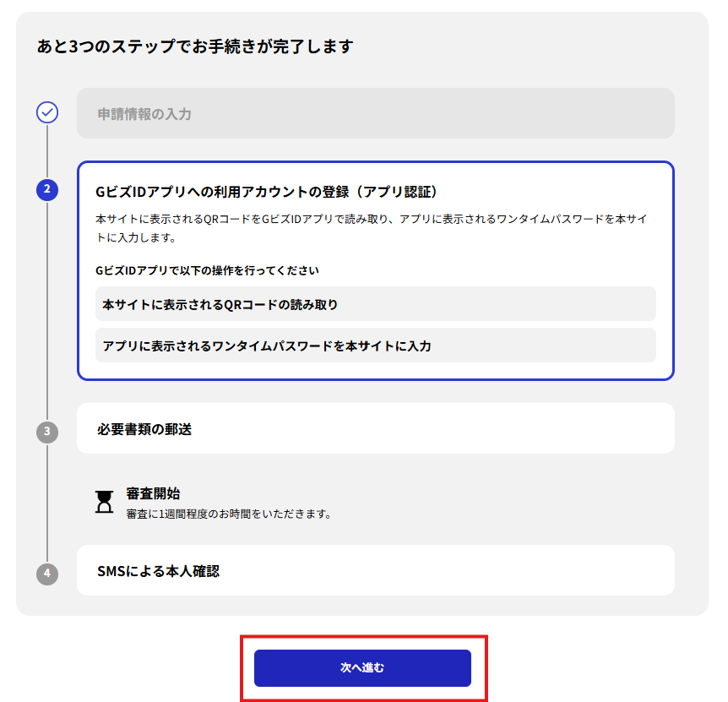Select the 申請情報の入力 step card
Screen dimensions: 728x702
pos(375,113)
